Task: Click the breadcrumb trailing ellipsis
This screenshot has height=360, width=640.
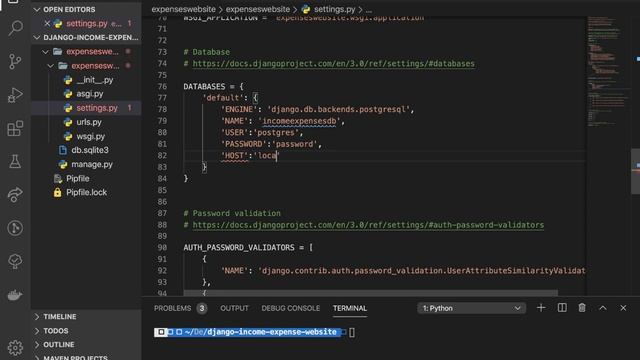Action: pyautogui.click(x=369, y=9)
